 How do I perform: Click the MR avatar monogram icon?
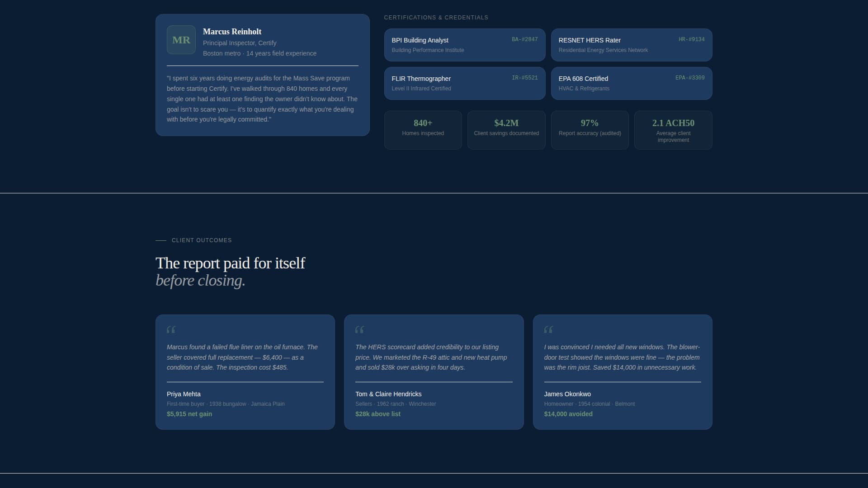click(181, 40)
